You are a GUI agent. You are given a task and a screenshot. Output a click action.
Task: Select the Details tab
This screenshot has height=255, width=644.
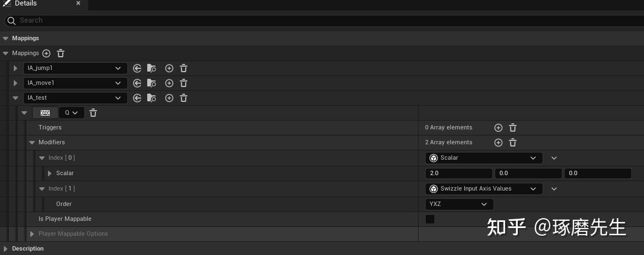tap(26, 4)
